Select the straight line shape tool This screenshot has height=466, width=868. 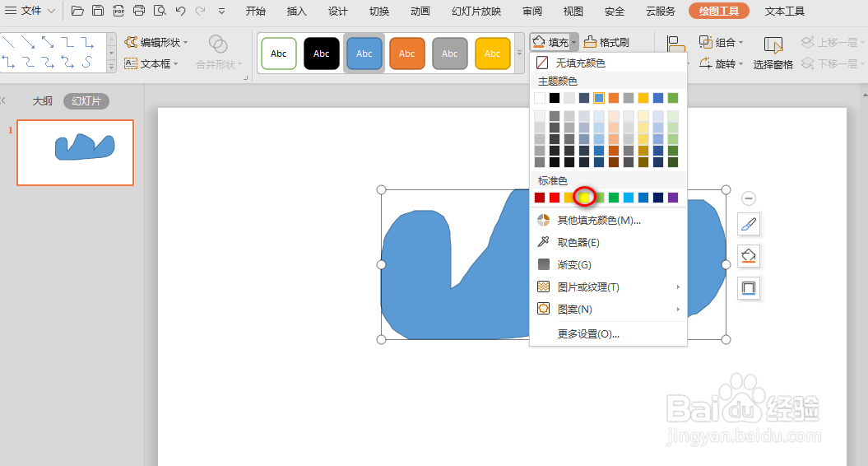[x=8, y=41]
